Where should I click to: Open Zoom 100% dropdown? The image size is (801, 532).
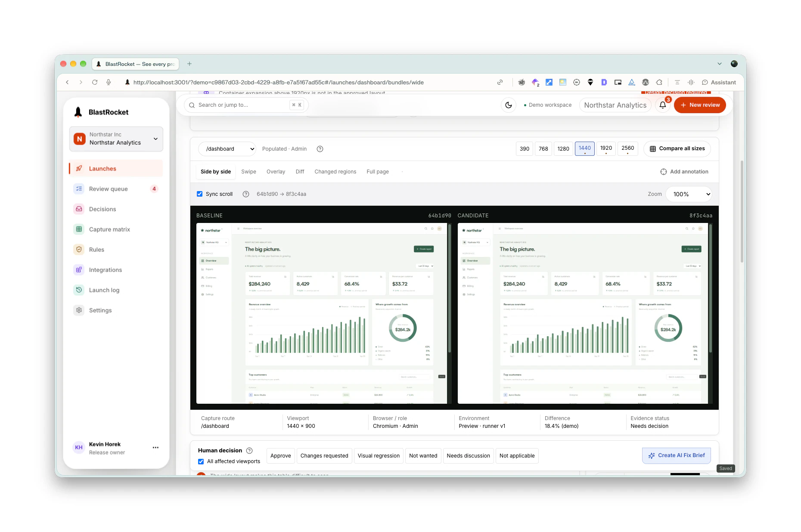coord(689,194)
